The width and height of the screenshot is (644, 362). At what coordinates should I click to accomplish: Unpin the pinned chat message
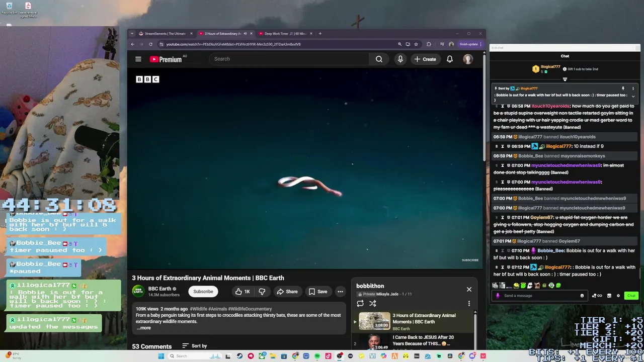coord(623,88)
